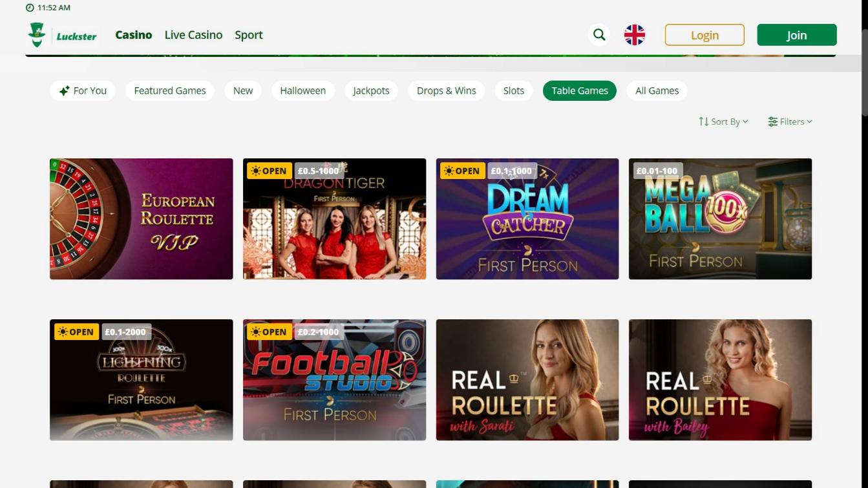Open search with the magnifying glass icon
The width and height of the screenshot is (868, 488).
(x=599, y=35)
